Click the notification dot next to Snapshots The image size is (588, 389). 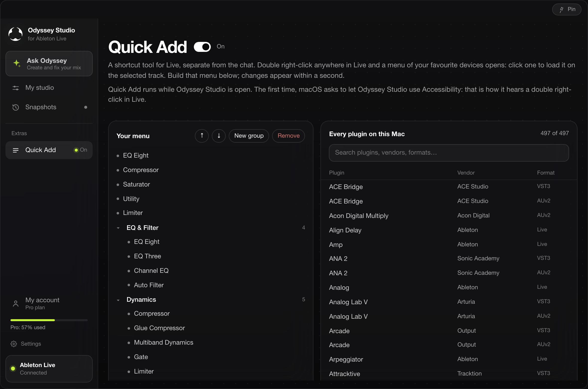coord(86,107)
